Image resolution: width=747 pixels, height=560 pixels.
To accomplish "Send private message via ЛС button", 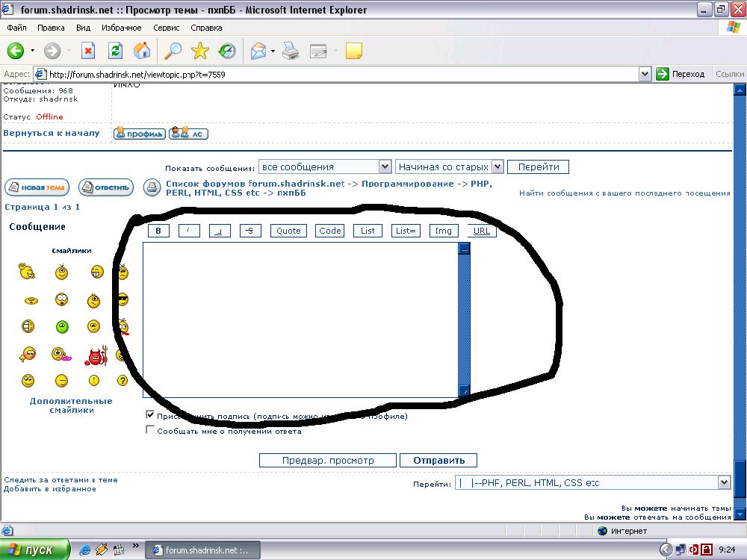I will pos(189,134).
